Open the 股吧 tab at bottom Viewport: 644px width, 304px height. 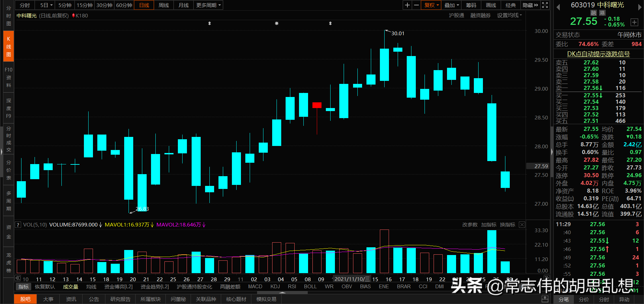point(25,299)
